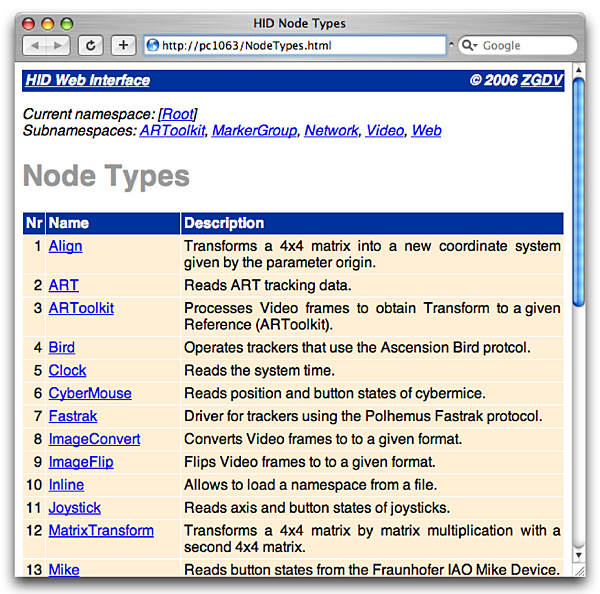The width and height of the screenshot is (600, 594).
Task: Focus the URL address field
Action: (x=295, y=46)
